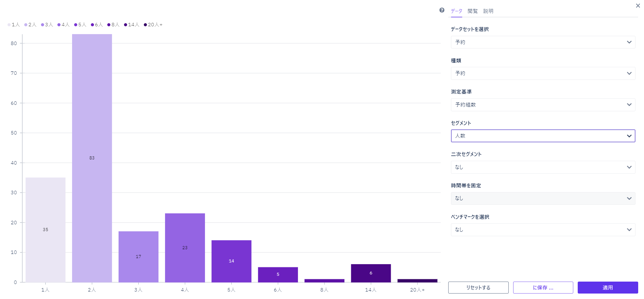Click the リセットする button
Image resolution: width=644 pixels, height=299 pixels.
[x=478, y=288]
